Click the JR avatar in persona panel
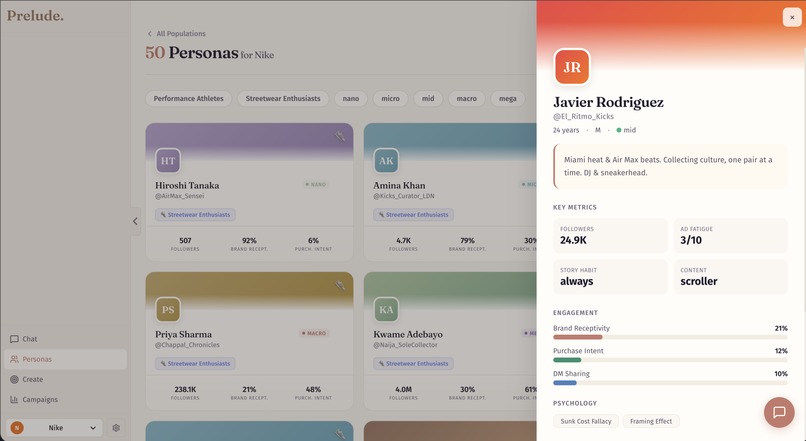Screen dimensions: 806x441 click(x=572, y=67)
